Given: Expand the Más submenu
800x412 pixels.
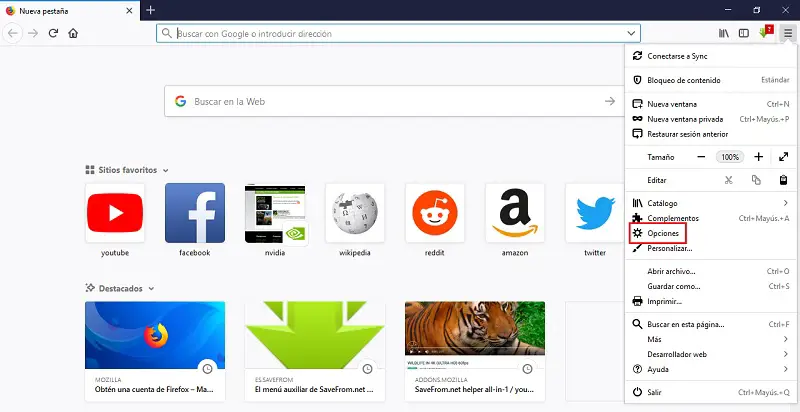Looking at the screenshot, I should (712, 339).
